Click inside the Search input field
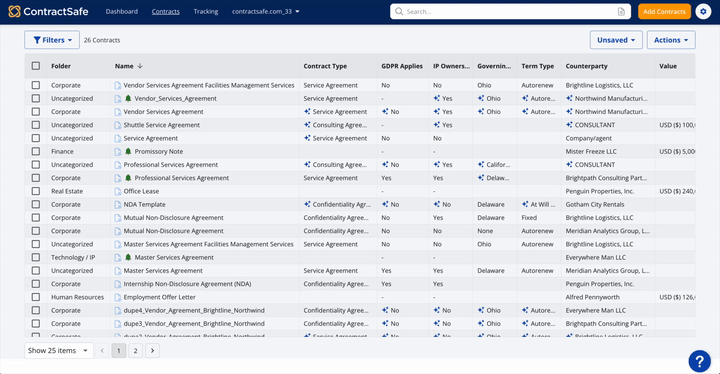720x374 pixels. click(510, 11)
